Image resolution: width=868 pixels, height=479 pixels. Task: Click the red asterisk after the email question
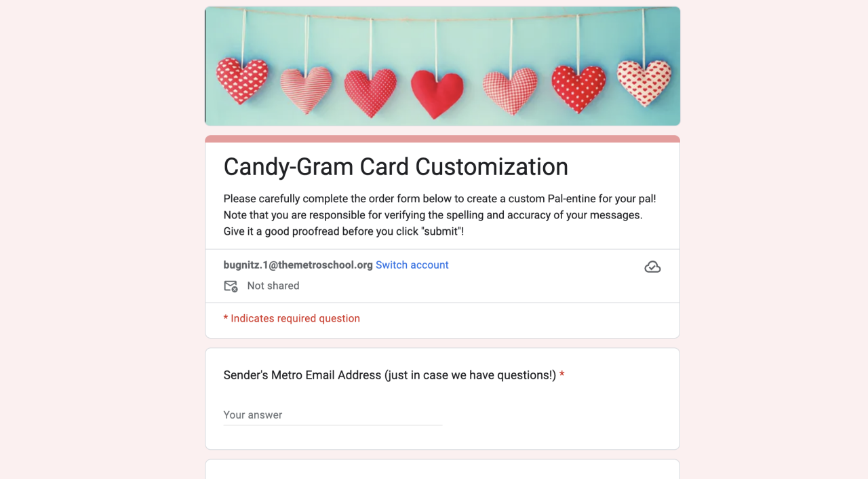tap(562, 375)
